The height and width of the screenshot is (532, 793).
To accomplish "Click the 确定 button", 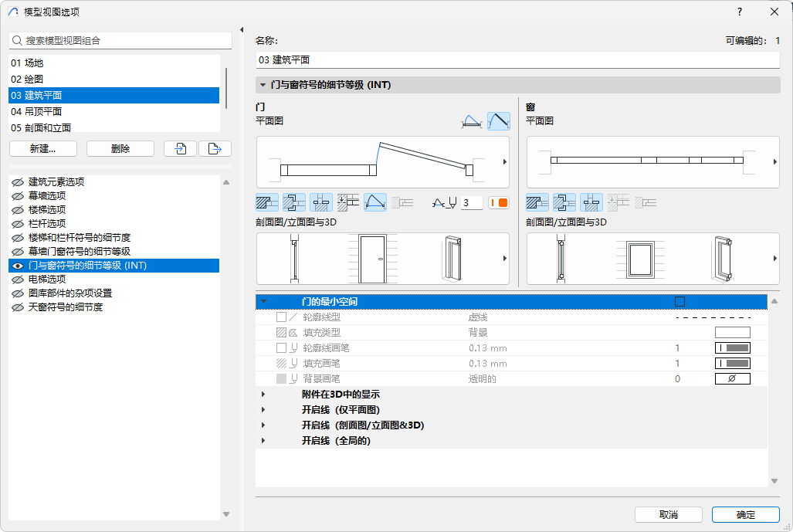I will [745, 514].
